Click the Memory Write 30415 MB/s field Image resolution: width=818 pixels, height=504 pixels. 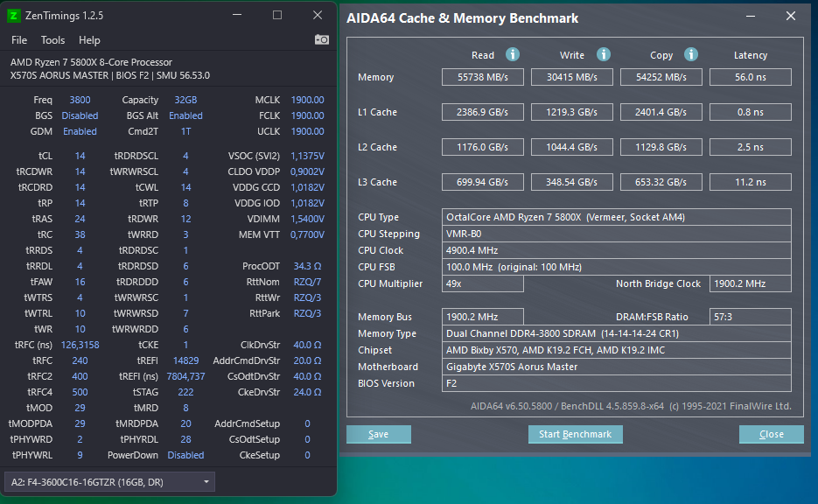572,77
